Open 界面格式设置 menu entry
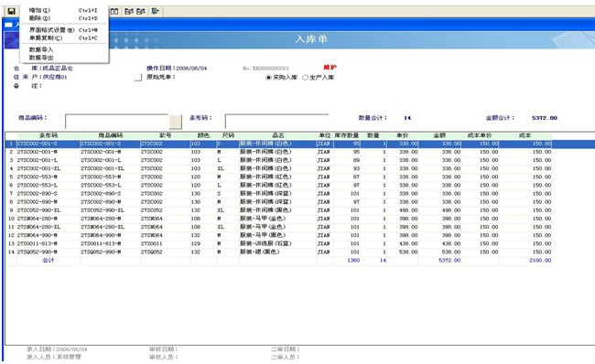This screenshot has height=364, width=595. pyautogui.click(x=64, y=29)
